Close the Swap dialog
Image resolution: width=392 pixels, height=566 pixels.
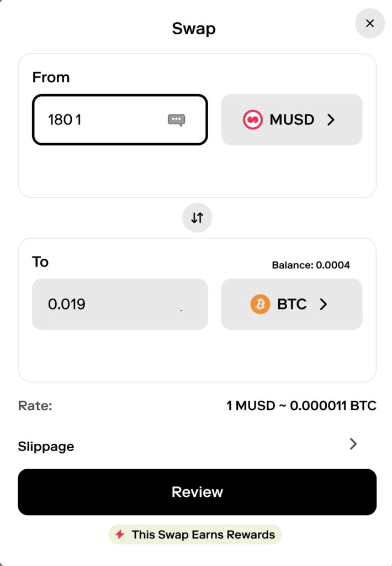tap(369, 24)
